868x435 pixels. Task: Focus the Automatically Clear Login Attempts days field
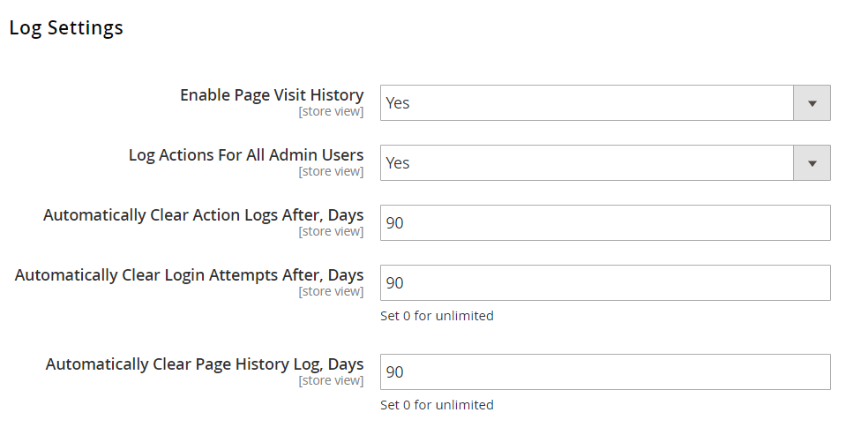pos(605,283)
